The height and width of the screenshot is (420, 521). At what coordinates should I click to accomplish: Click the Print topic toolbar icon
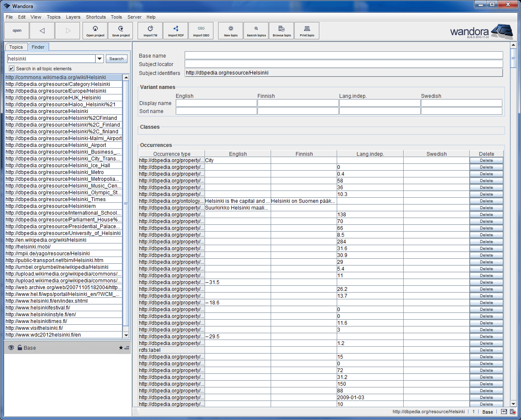click(307, 30)
